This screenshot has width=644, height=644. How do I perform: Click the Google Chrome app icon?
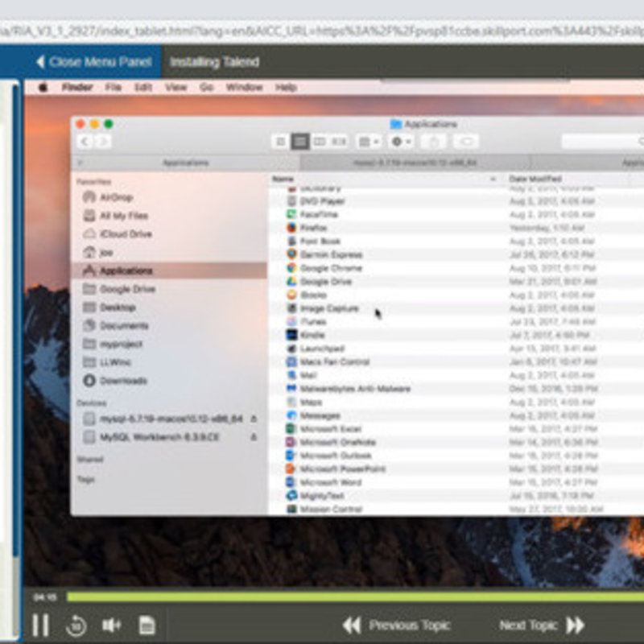click(x=291, y=268)
